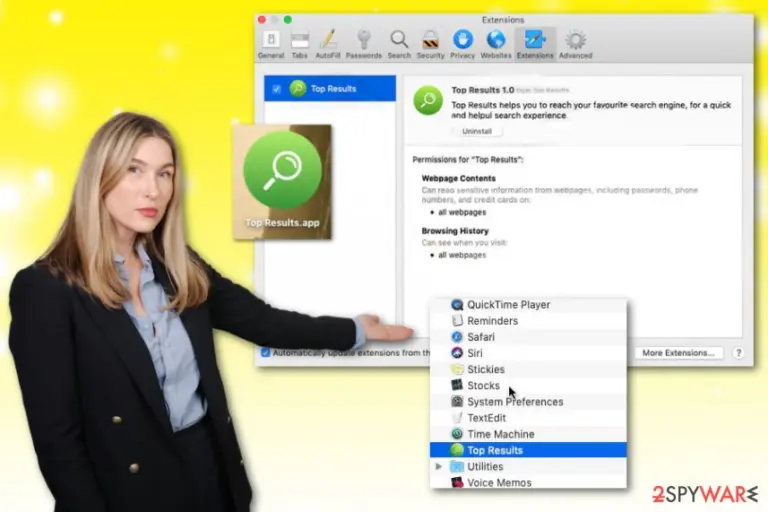768x512 pixels.
Task: Select the Search preferences icon
Action: click(399, 45)
